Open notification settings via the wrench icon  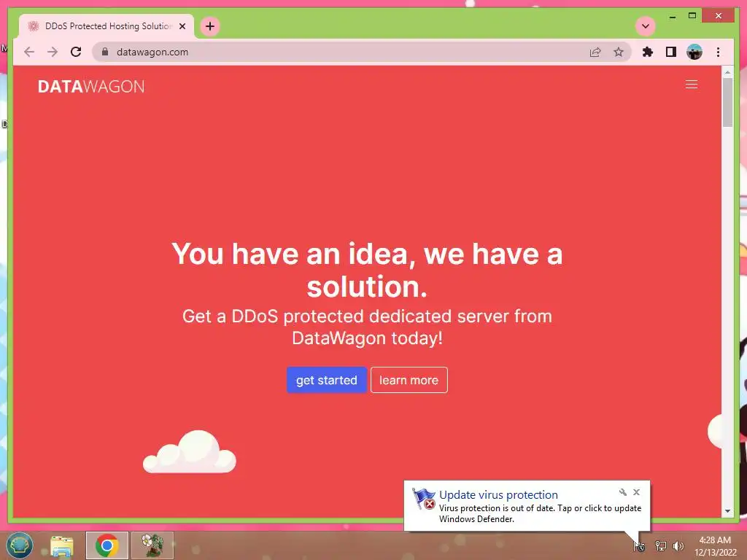623,492
